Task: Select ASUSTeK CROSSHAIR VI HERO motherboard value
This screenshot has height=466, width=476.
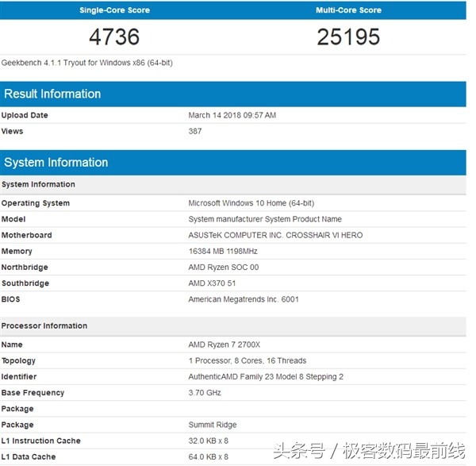Action: [x=275, y=235]
